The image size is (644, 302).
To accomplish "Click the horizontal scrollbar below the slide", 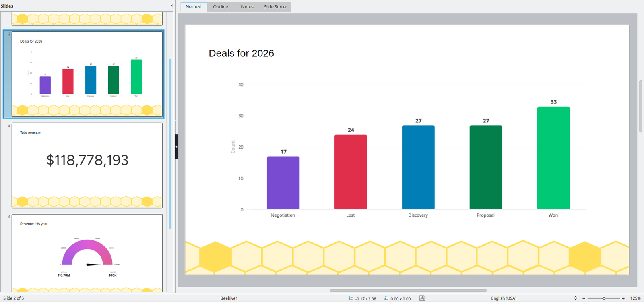I will [408, 290].
